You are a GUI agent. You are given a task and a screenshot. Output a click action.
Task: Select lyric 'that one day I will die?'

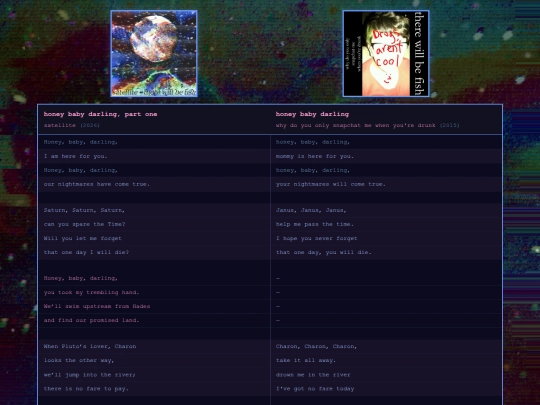[x=86, y=252]
